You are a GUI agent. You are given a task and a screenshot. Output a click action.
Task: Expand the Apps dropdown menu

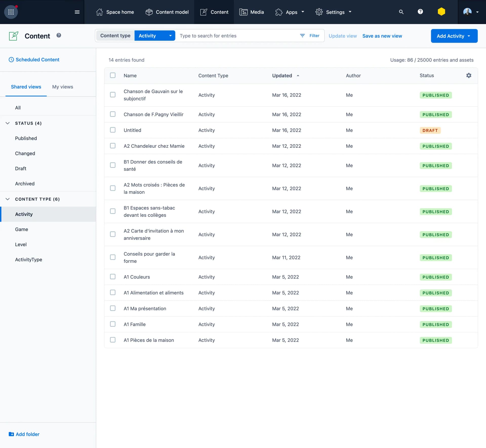point(290,12)
